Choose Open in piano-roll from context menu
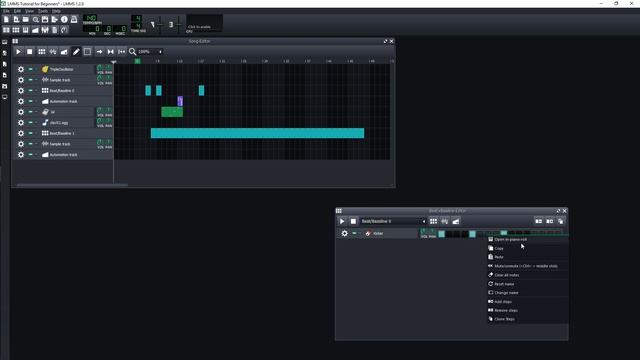The height and width of the screenshot is (360, 640). 528,240
